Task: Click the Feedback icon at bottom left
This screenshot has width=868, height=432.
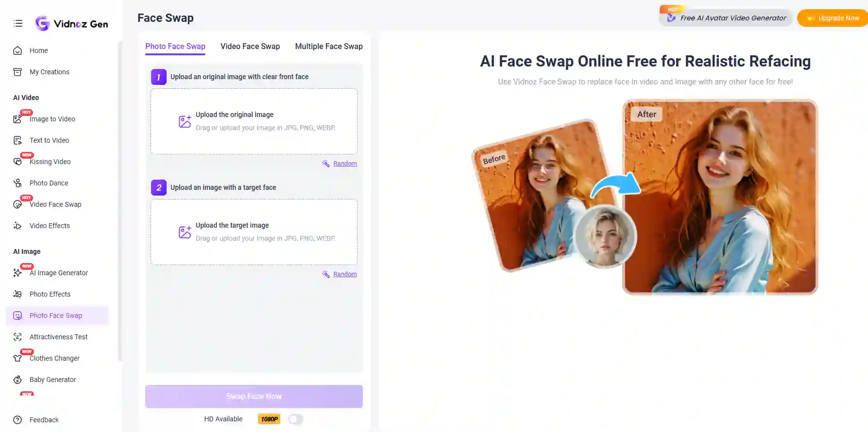Action: pyautogui.click(x=17, y=420)
